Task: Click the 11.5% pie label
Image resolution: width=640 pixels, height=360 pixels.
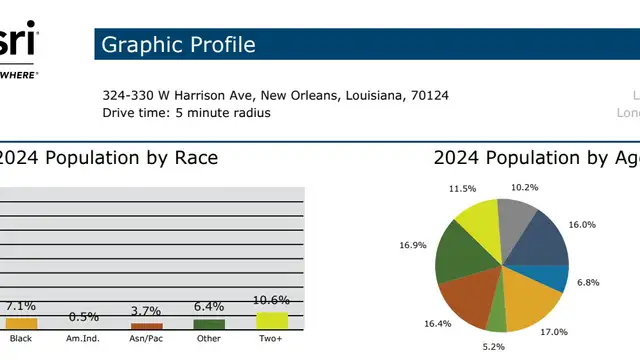Action: coord(462,189)
